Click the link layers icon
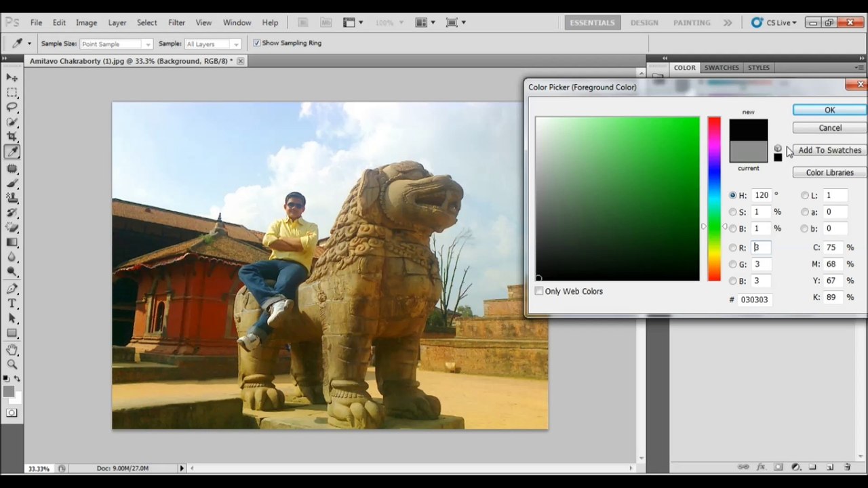The height and width of the screenshot is (488, 868). coord(743,467)
